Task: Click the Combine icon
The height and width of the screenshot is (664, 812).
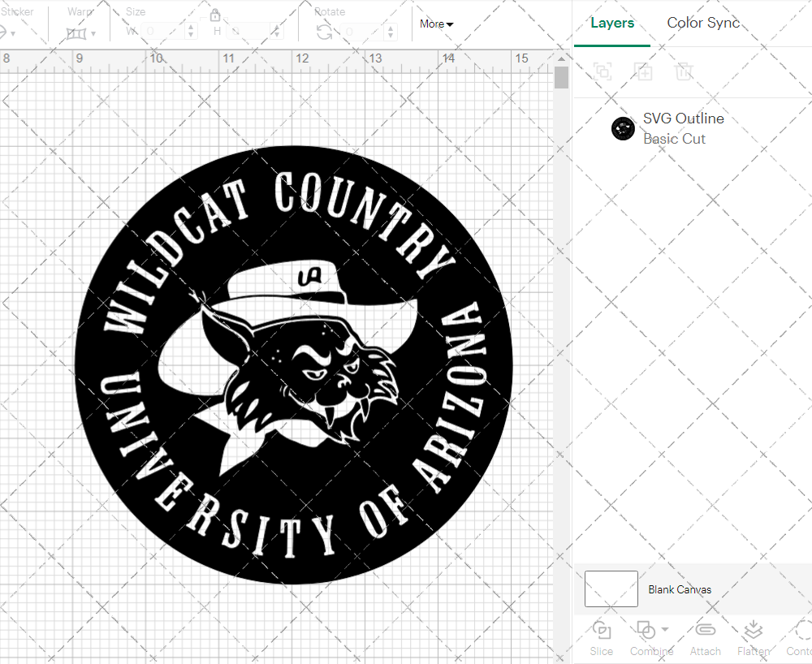Action: click(646, 630)
